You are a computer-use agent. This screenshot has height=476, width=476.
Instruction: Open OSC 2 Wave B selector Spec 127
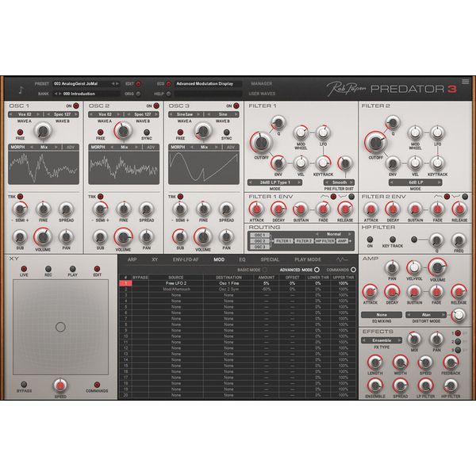click(143, 114)
